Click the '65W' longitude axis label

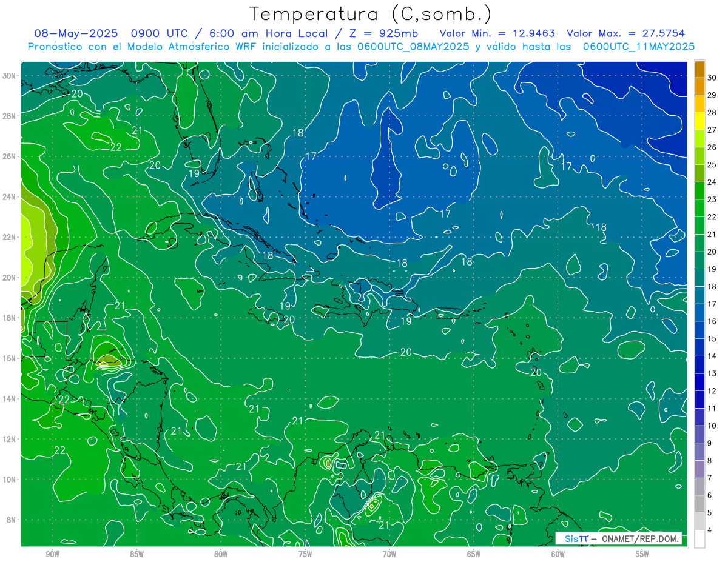[x=474, y=554]
